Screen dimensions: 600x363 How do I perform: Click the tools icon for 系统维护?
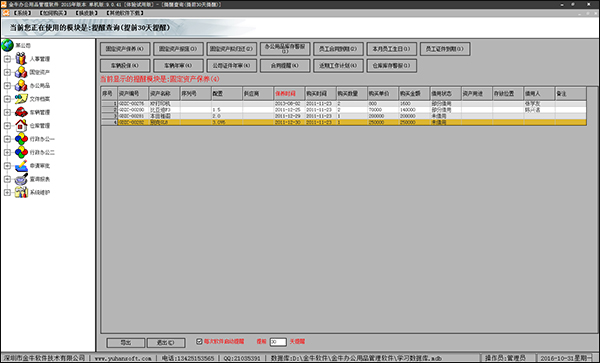point(21,192)
